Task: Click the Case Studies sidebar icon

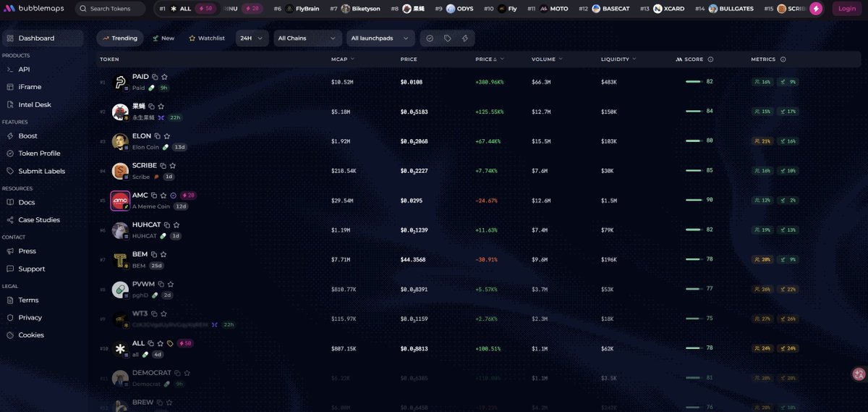Action: (10, 220)
